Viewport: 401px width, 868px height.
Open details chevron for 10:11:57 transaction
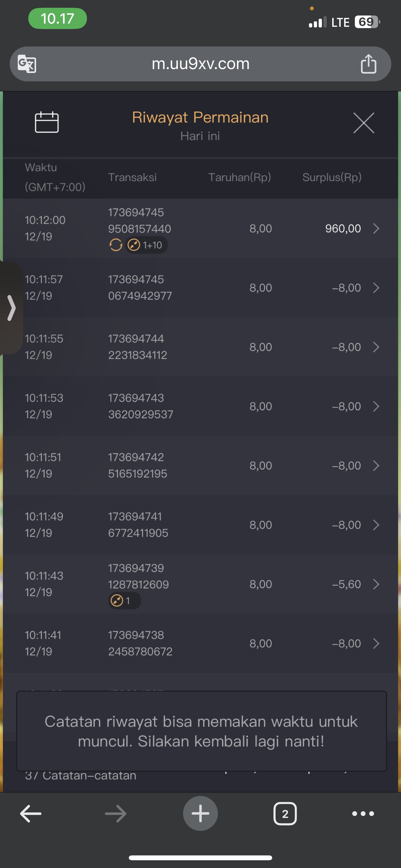coord(376,288)
